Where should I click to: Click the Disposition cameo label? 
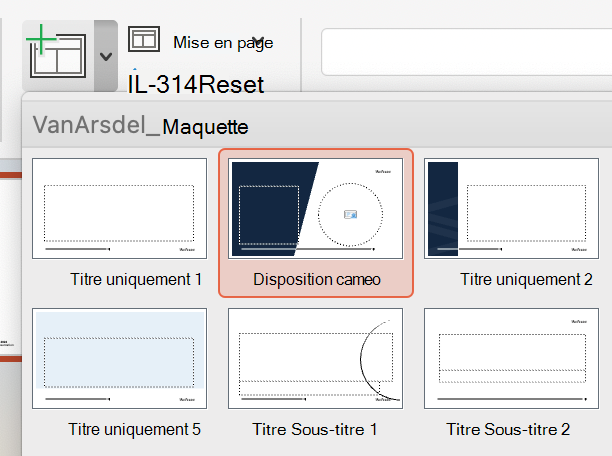(x=317, y=280)
